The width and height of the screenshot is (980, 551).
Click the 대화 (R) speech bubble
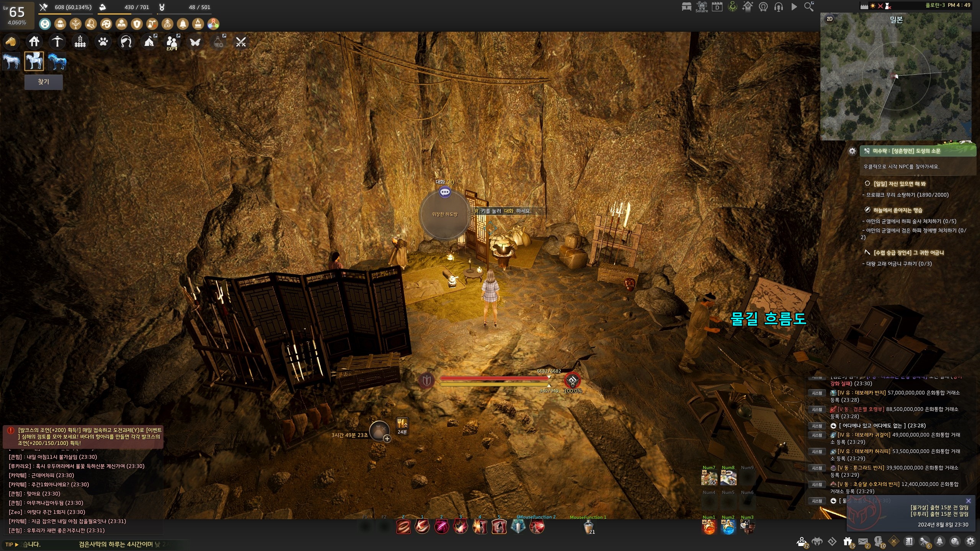click(x=444, y=192)
